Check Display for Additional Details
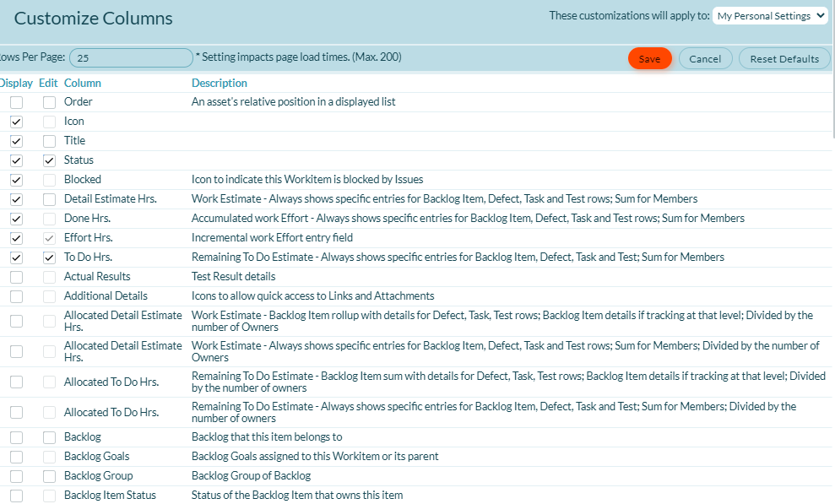 pos(17,296)
